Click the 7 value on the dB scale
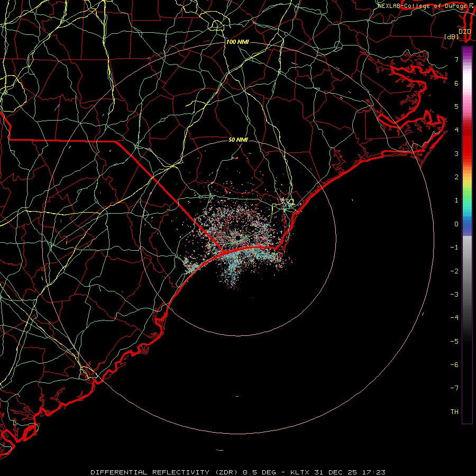 coord(456,59)
